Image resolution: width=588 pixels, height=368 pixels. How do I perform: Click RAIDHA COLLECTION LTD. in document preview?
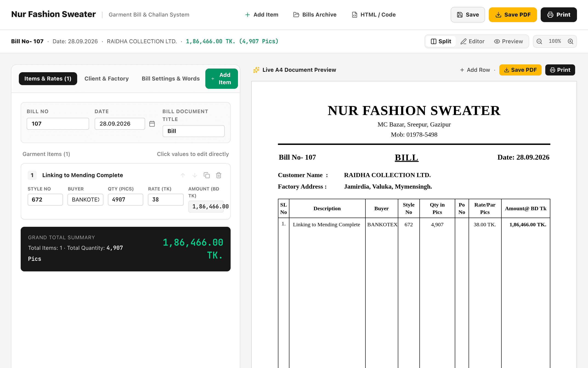coord(387,175)
